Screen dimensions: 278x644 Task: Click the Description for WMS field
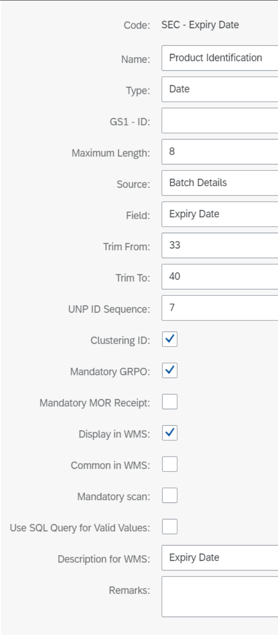point(220,558)
